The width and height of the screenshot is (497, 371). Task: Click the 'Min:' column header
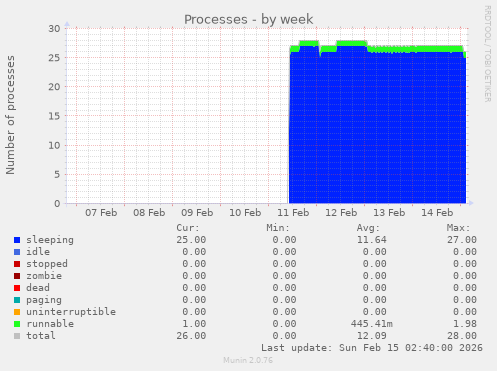(x=278, y=228)
